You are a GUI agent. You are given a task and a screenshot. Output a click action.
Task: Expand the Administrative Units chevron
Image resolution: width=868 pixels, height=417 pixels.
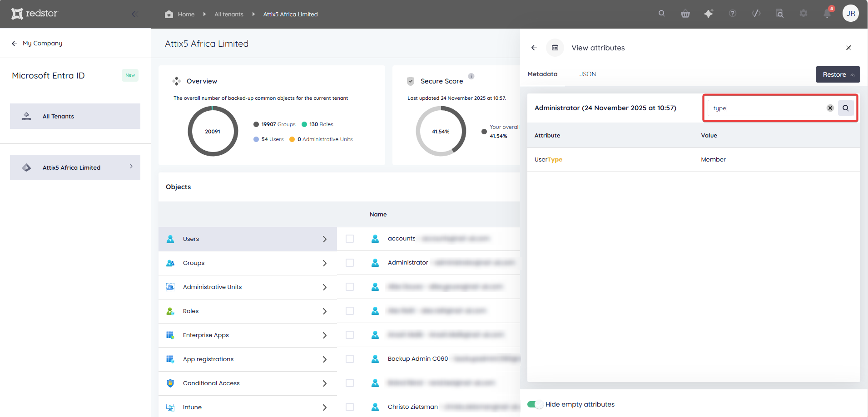pos(325,287)
